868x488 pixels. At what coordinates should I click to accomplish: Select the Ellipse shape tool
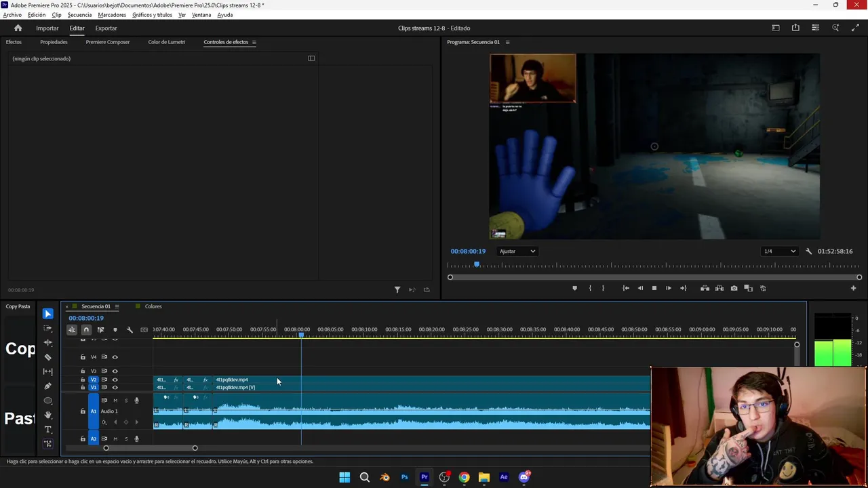(47, 401)
